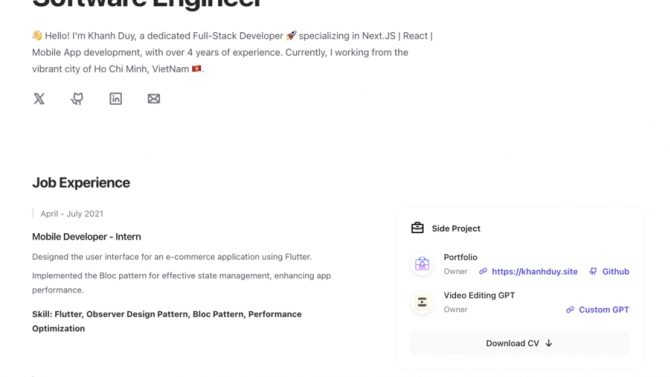670x377 pixels.
Task: Click the Video Editing GPT logo
Action: (x=422, y=302)
